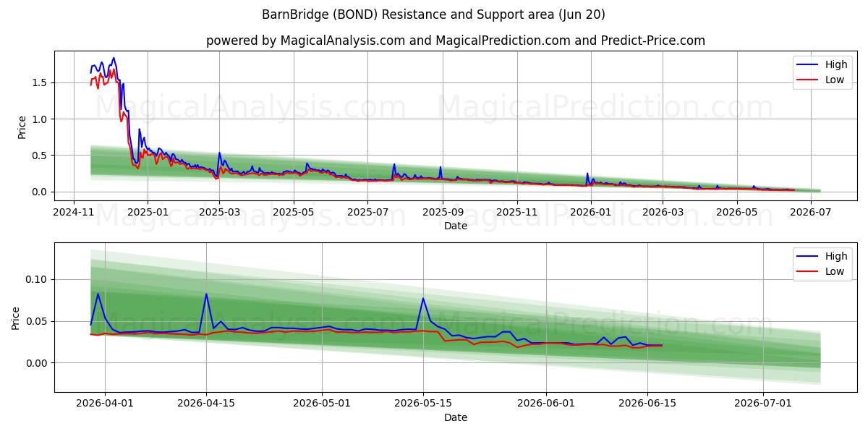The width and height of the screenshot is (868, 434).
Task: Click the '1.0' y-axis tick on upper chart
Action: pyautogui.click(x=41, y=119)
